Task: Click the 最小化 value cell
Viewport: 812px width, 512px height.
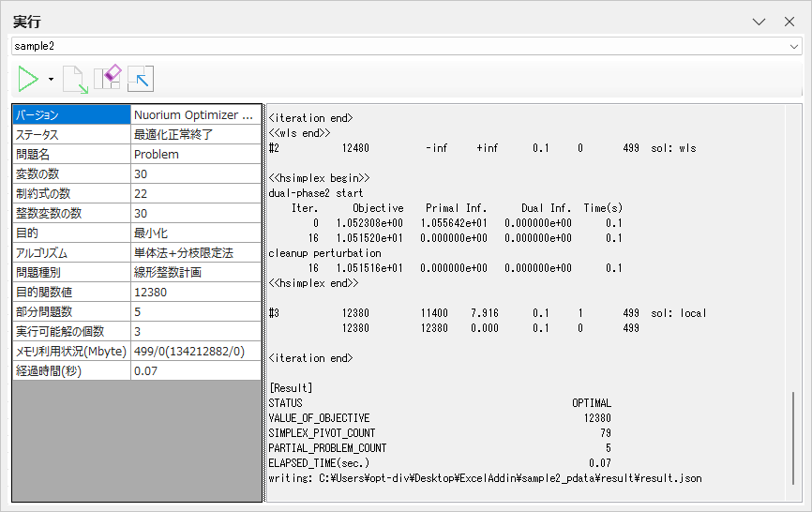Action: [x=196, y=233]
